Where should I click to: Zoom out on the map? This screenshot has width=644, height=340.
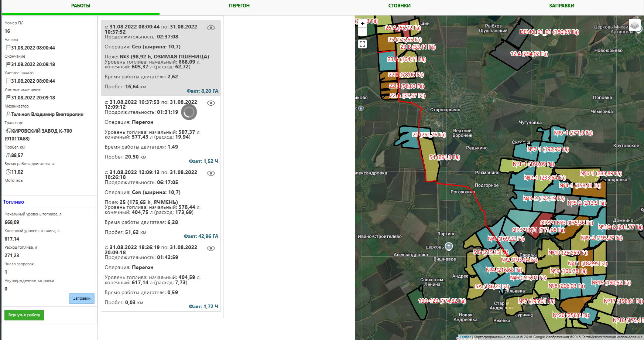[363, 32]
